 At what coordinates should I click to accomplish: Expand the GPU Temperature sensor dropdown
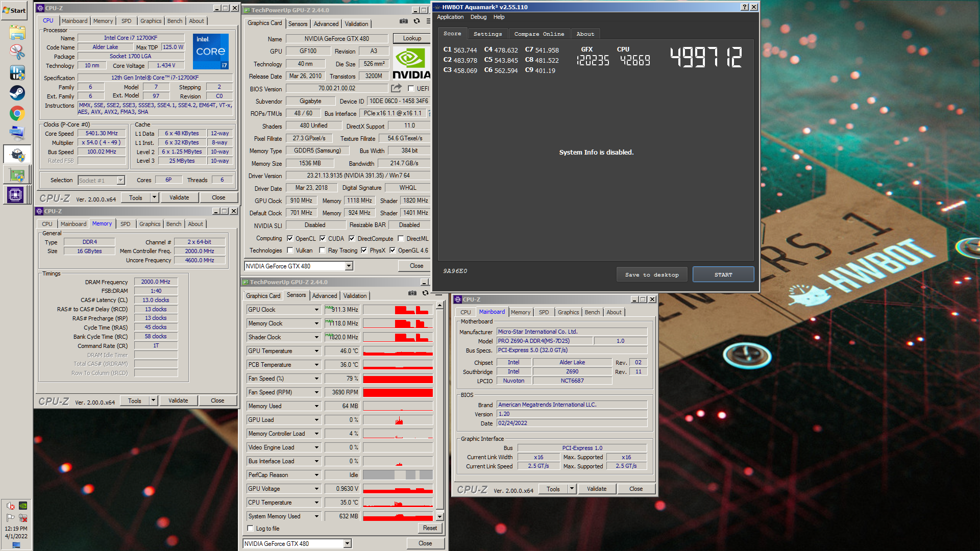pos(316,351)
